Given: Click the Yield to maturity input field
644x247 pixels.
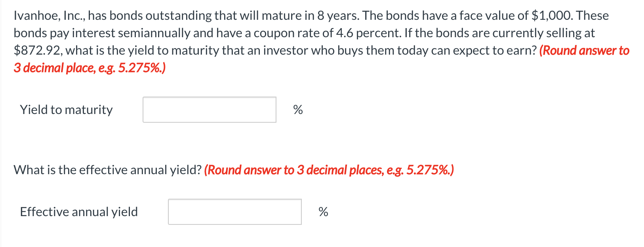Looking at the screenshot, I should pyautogui.click(x=209, y=110).
